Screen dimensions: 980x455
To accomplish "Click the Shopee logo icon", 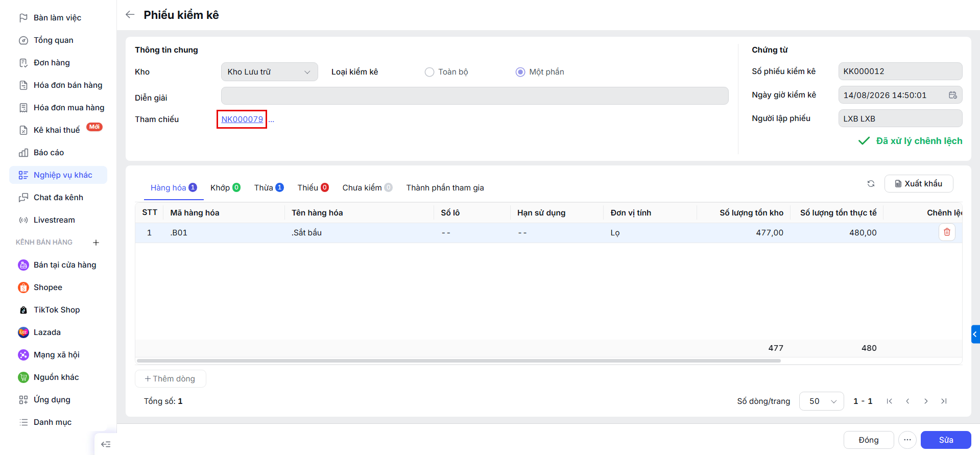I will [23, 288].
